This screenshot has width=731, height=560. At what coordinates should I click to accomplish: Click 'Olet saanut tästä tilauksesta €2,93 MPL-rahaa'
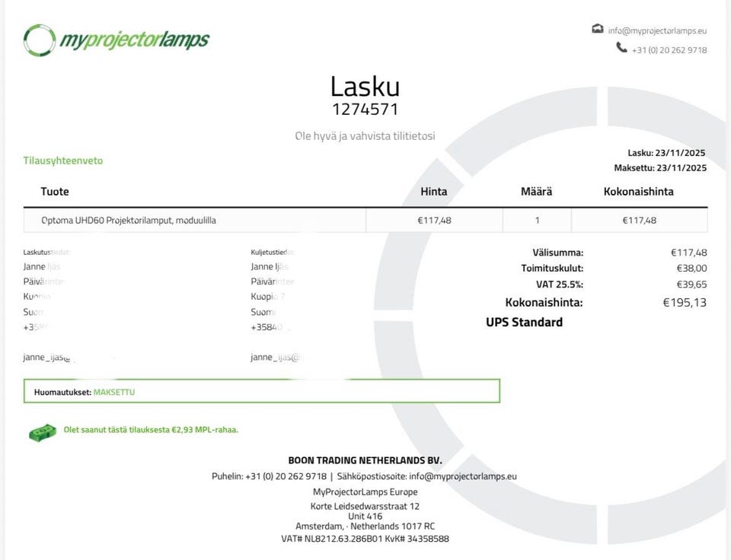pyautogui.click(x=151, y=430)
